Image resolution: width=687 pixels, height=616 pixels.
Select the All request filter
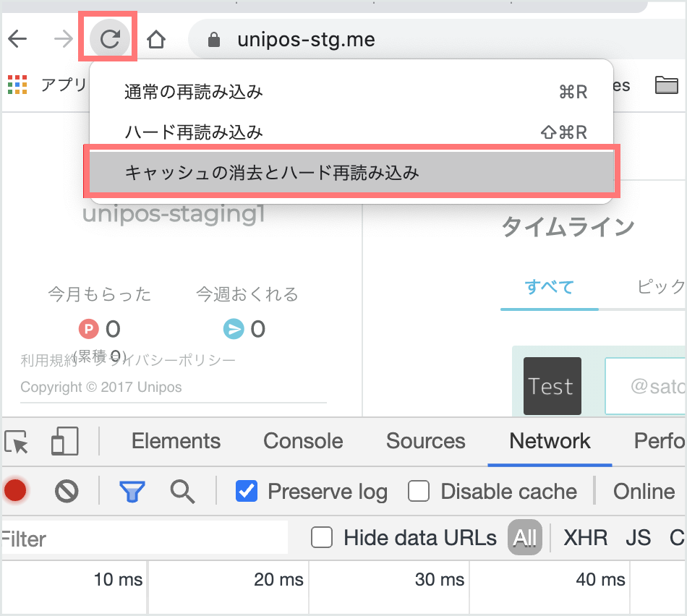524,538
